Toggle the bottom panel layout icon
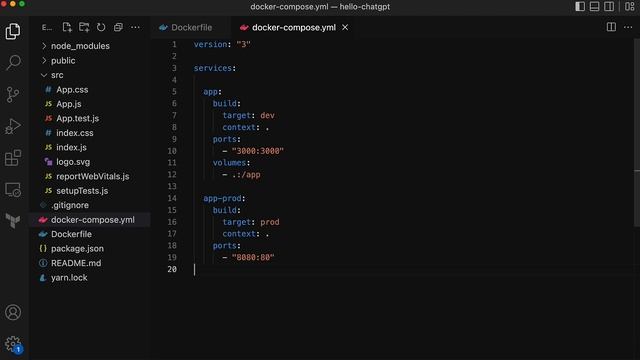 595,7
